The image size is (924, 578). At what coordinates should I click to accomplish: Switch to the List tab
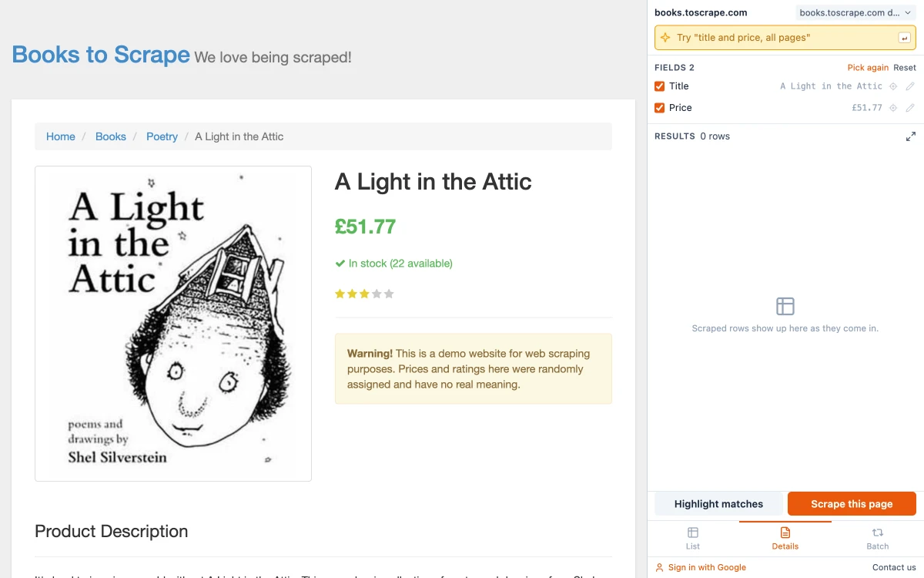coord(693,539)
